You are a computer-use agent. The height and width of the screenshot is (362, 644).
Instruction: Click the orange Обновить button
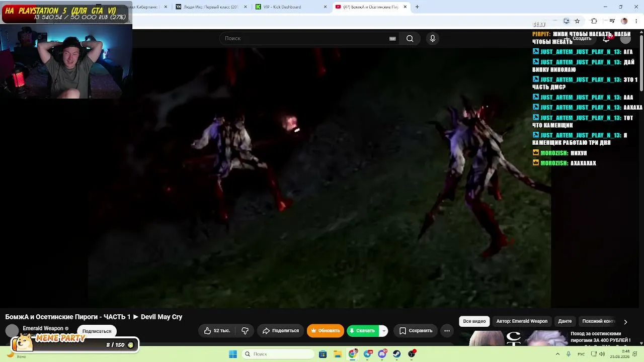(325, 331)
